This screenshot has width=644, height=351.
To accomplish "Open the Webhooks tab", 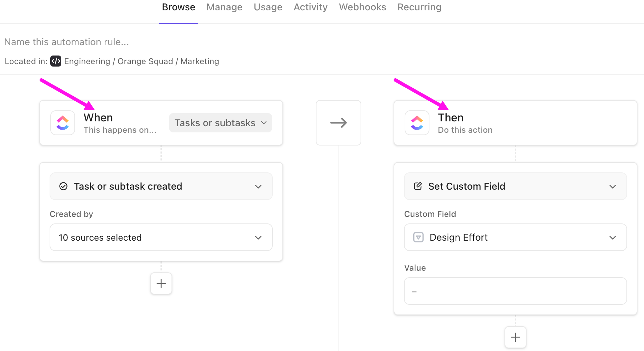I will (362, 7).
